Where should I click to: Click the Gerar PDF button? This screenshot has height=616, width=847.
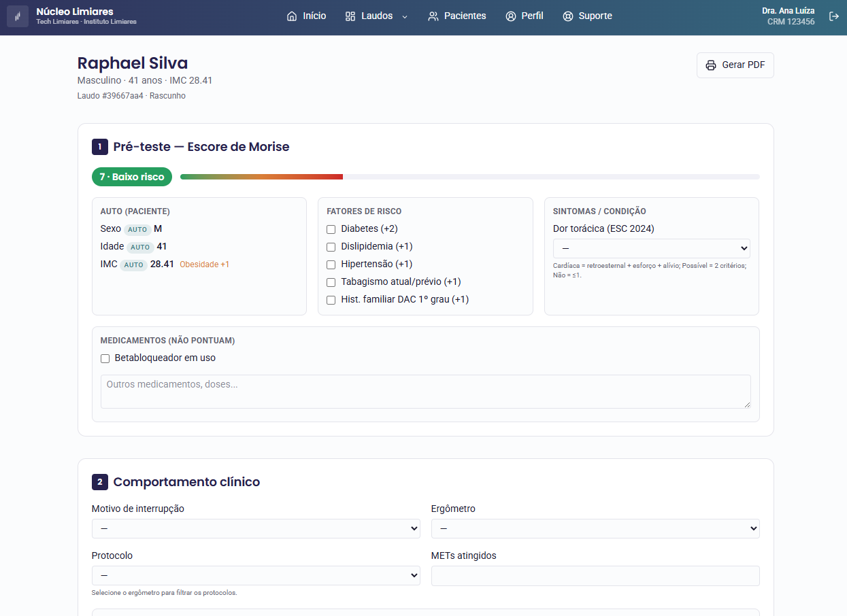pyautogui.click(x=735, y=65)
